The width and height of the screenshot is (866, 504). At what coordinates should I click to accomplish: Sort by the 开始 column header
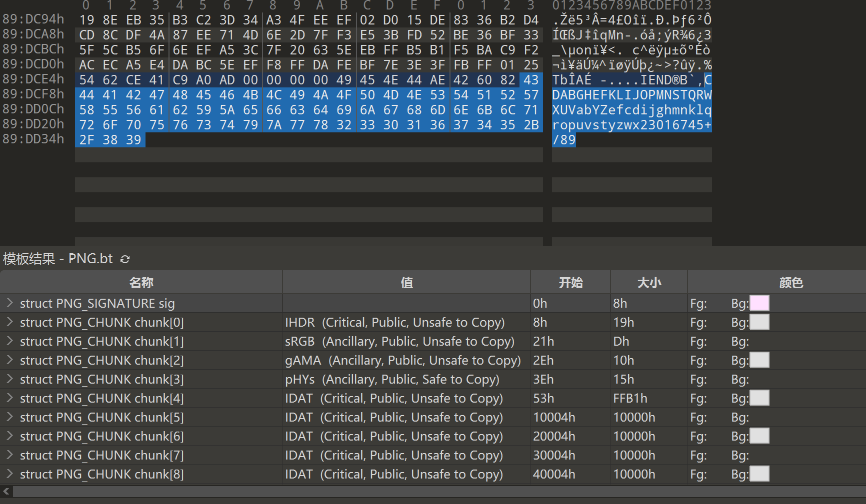pos(570,283)
